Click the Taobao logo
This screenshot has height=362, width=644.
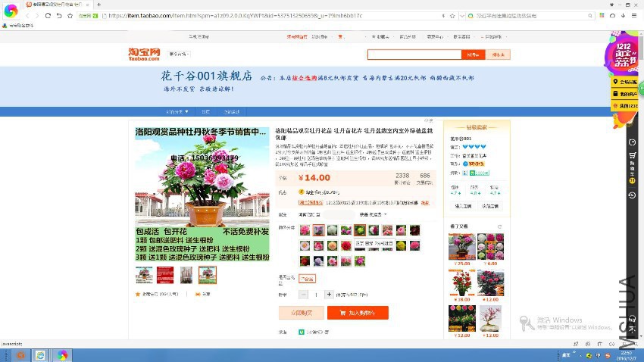coord(144,54)
